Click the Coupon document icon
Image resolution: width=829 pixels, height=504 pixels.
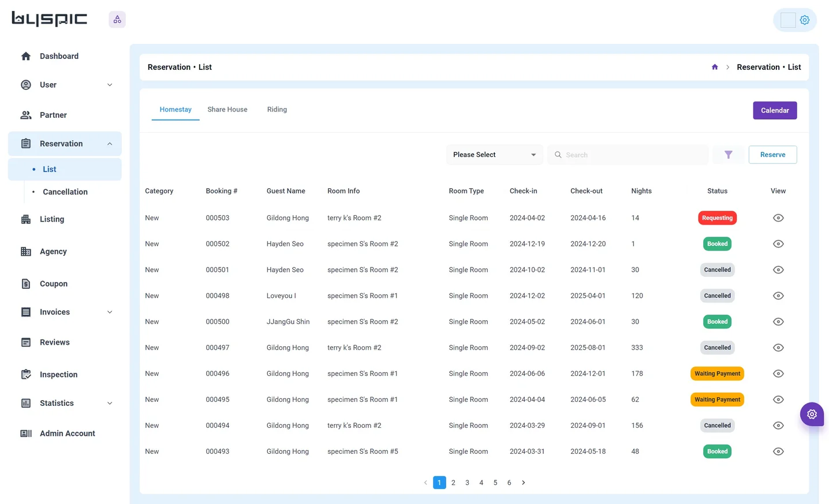click(26, 284)
